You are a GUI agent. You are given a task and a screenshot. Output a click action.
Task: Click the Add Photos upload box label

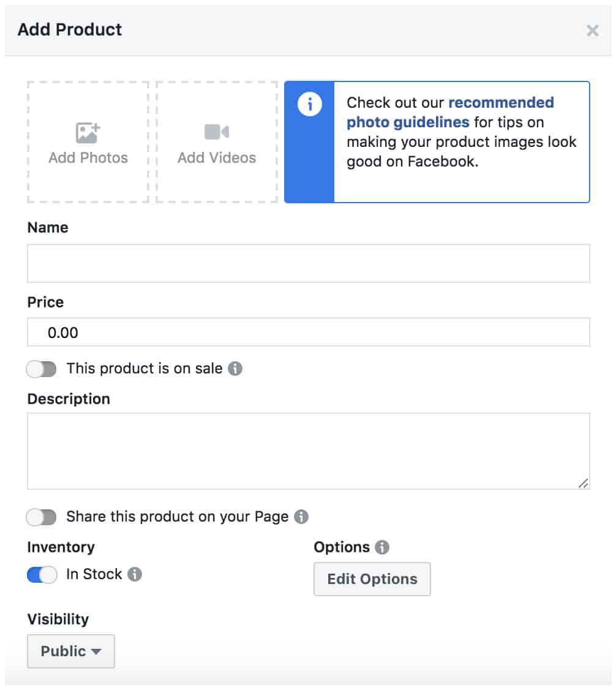pyautogui.click(x=88, y=157)
